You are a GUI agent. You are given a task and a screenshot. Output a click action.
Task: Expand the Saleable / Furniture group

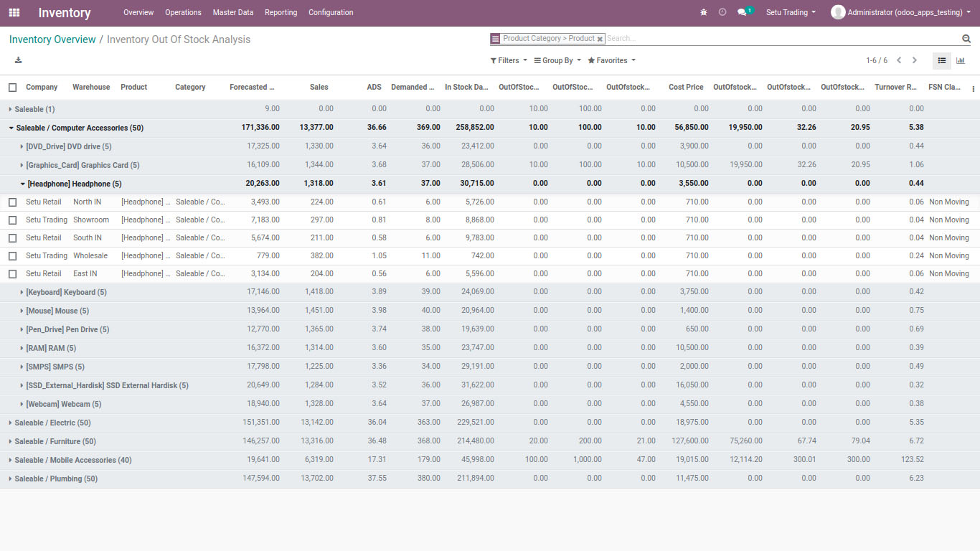55,441
